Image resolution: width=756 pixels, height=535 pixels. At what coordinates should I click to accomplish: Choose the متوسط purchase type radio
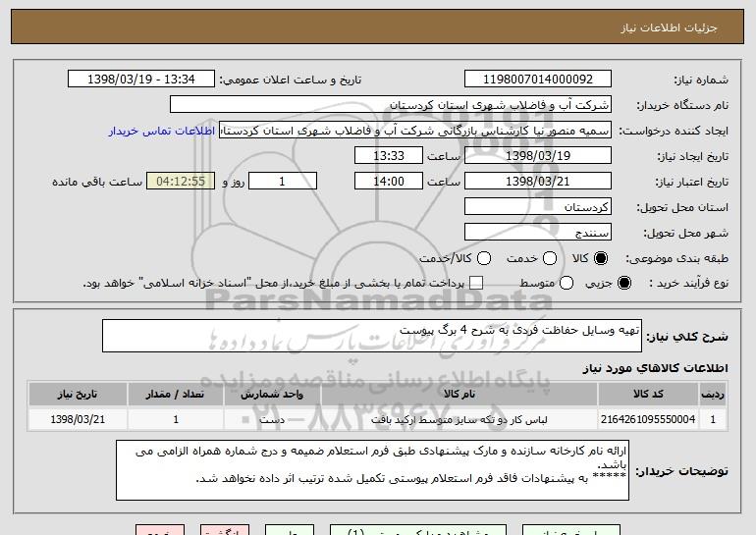coord(567,284)
